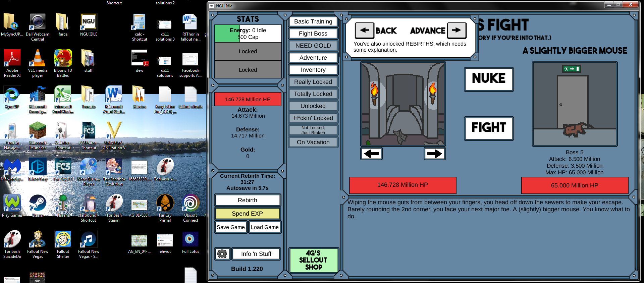The width and height of the screenshot is (644, 283).
Task: Click the left arrow under the dungeon picture
Action: click(372, 154)
